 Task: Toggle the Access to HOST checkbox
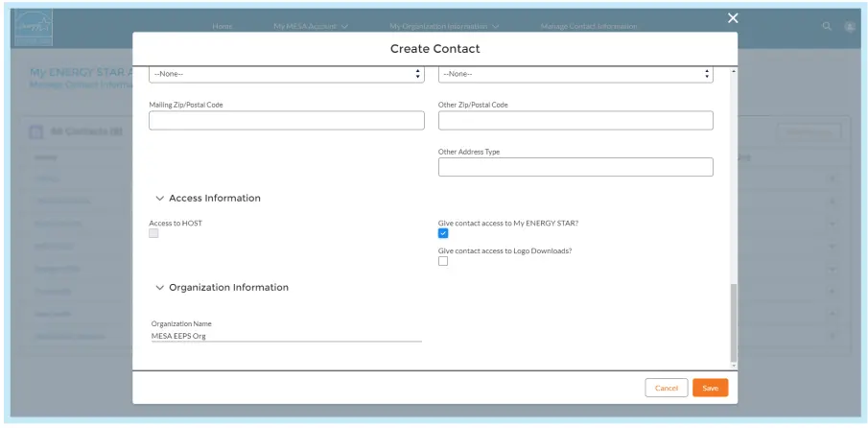(153, 233)
